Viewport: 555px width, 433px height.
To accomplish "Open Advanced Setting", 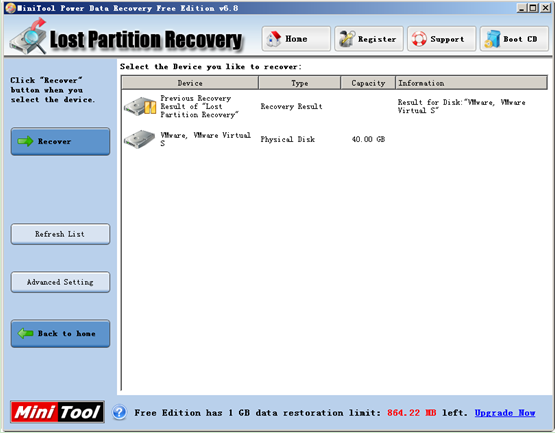I will tap(60, 282).
